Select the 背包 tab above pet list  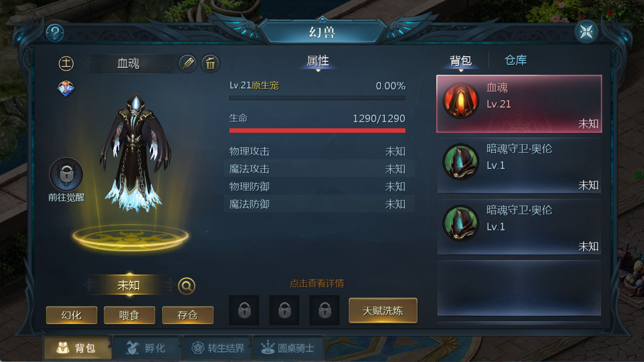tap(461, 61)
